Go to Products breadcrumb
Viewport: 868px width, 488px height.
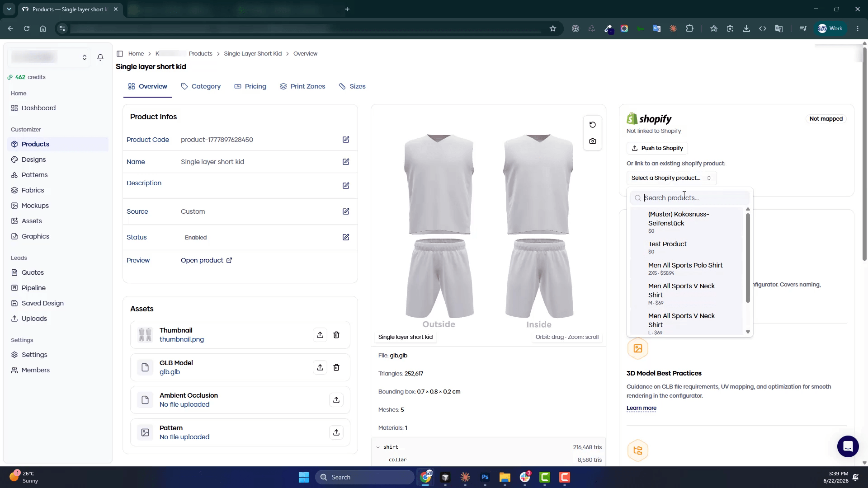point(200,54)
